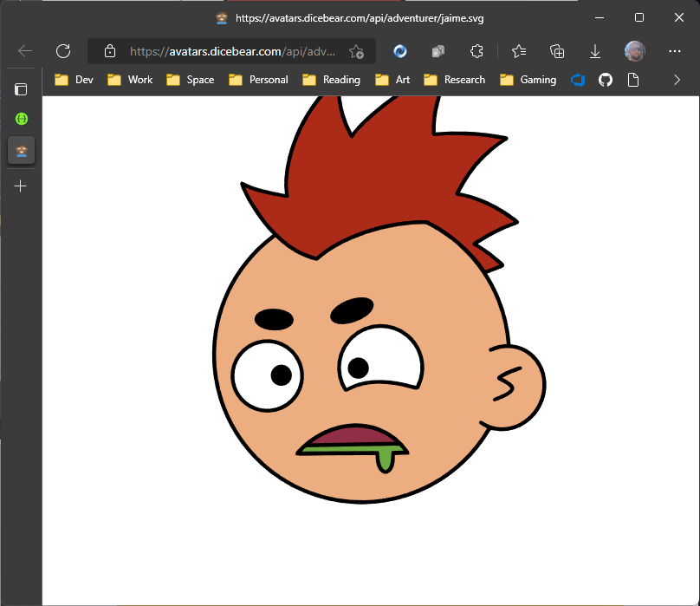Open the Reading favorites folder
Viewport: 700px width, 606px height.
[x=331, y=80]
